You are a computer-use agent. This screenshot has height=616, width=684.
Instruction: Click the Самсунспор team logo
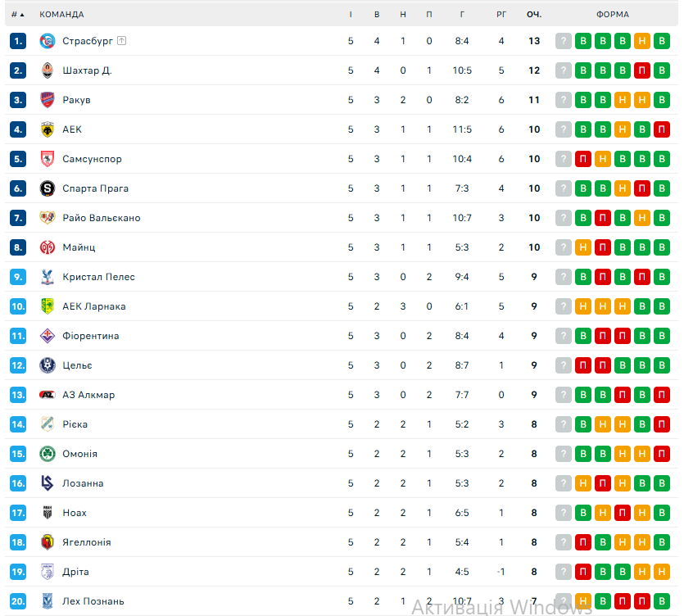(48, 159)
